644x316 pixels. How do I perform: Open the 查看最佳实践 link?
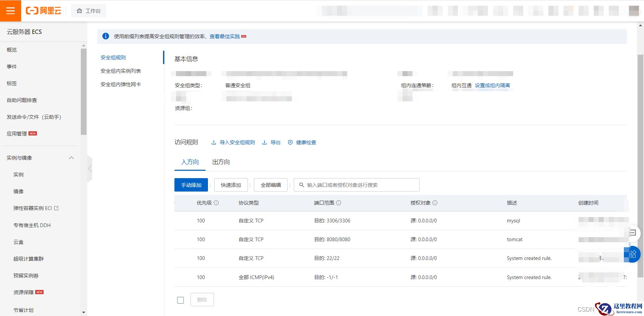coord(224,36)
